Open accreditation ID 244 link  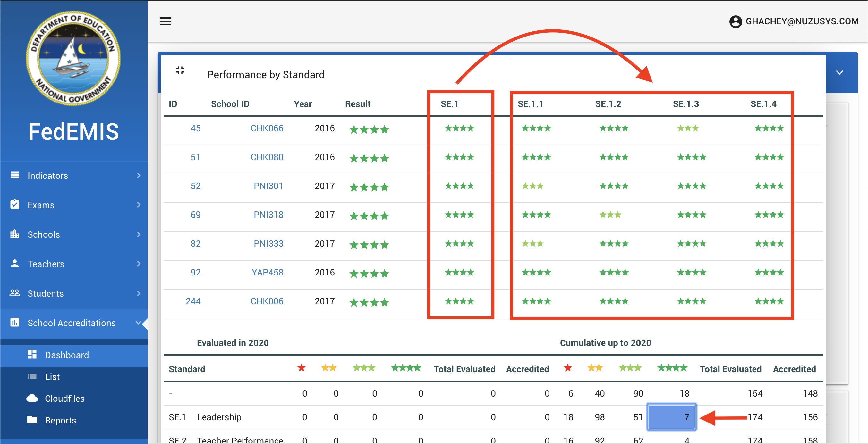[x=193, y=301]
